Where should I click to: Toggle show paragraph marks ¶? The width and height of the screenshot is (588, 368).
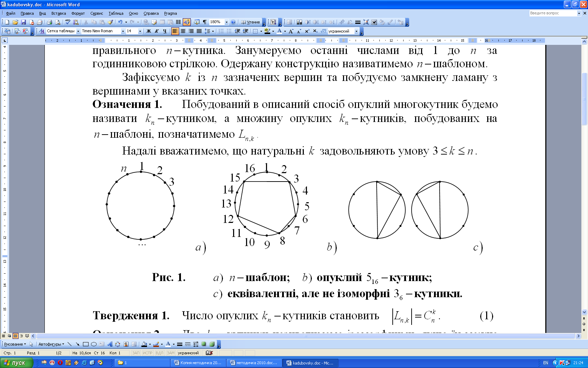click(205, 22)
